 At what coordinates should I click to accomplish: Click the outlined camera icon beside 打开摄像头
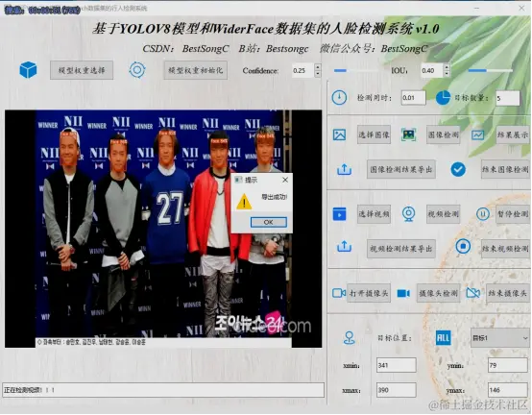tap(339, 293)
